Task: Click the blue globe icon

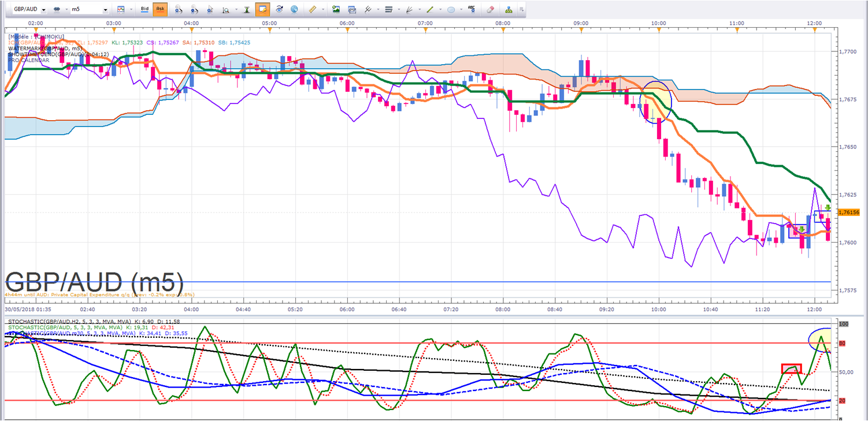Action: (295, 10)
